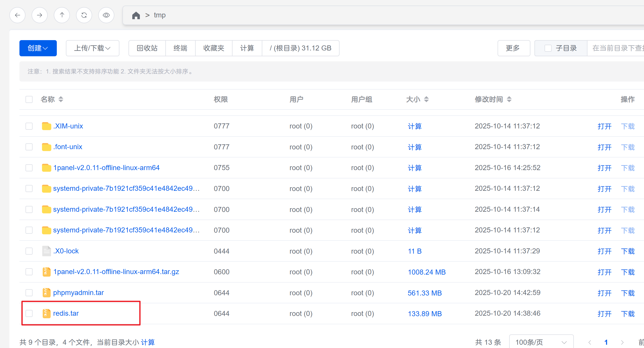Tick the select-all header checkbox
Screen dimensions: 644x348
(x=29, y=99)
